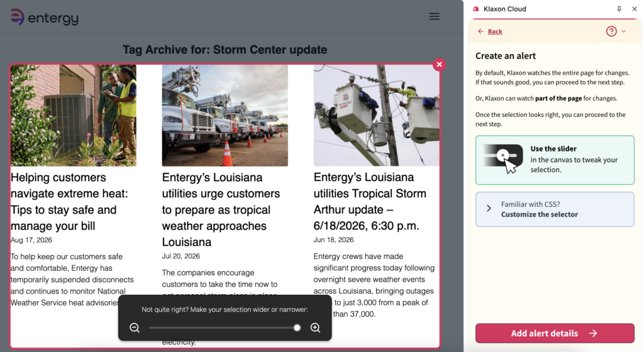Click the 'part of the page' bold text
This screenshot has height=352, width=644.
pyautogui.click(x=558, y=99)
